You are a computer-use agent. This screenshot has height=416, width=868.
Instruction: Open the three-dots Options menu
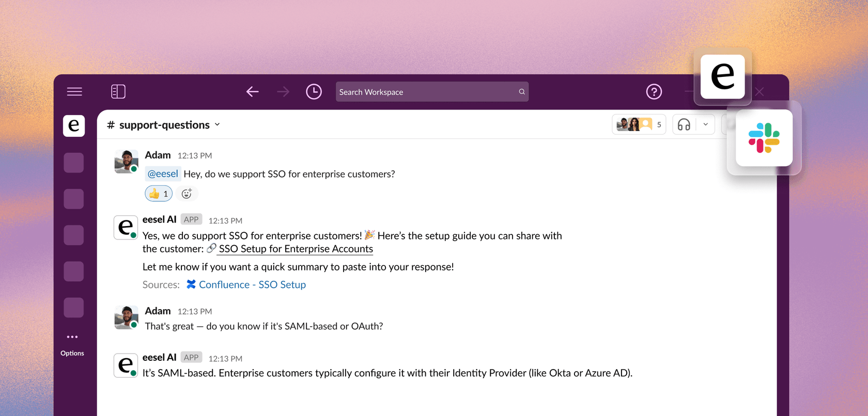72,337
